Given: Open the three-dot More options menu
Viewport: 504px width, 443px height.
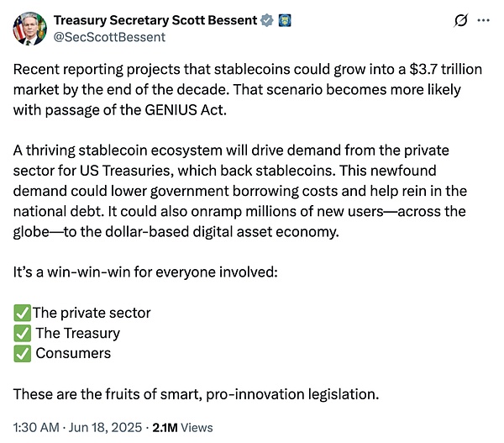Looking at the screenshot, I should pyautogui.click(x=484, y=20).
